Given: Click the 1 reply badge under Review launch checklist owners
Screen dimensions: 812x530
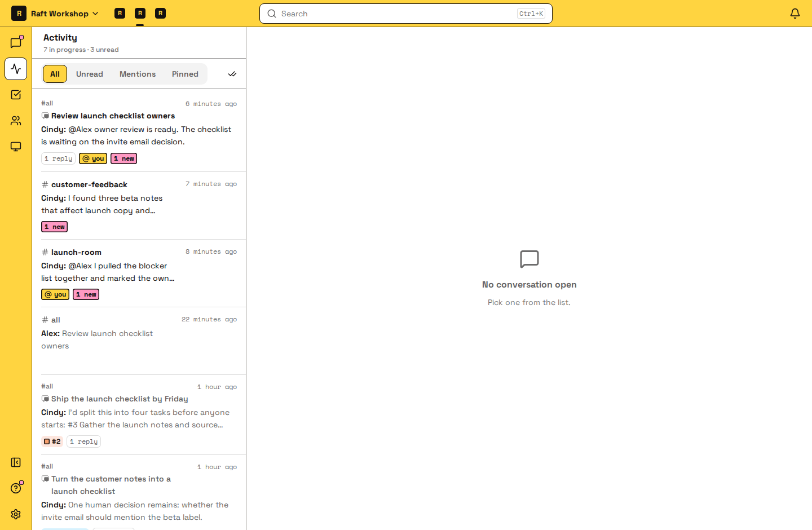Looking at the screenshot, I should click(59, 158).
